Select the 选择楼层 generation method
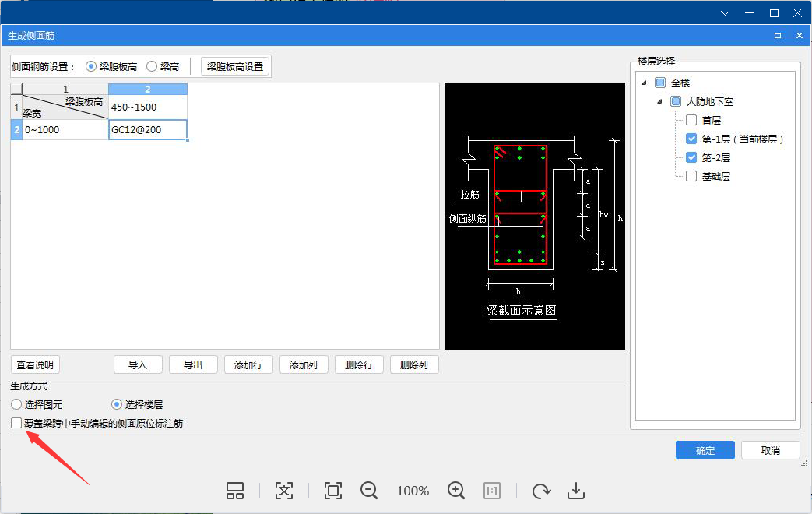812x514 pixels. coord(117,404)
